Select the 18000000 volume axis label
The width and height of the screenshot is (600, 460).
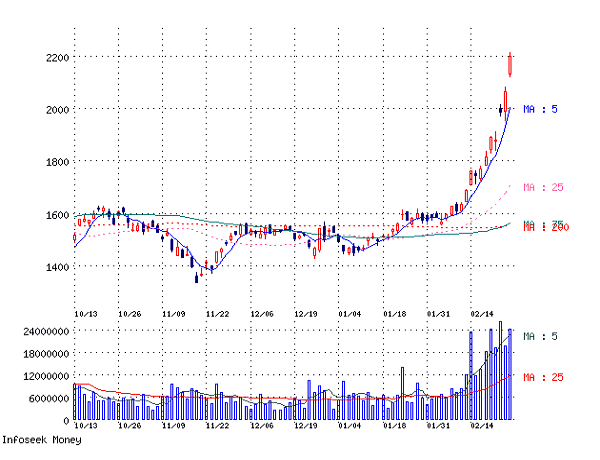click(46, 354)
